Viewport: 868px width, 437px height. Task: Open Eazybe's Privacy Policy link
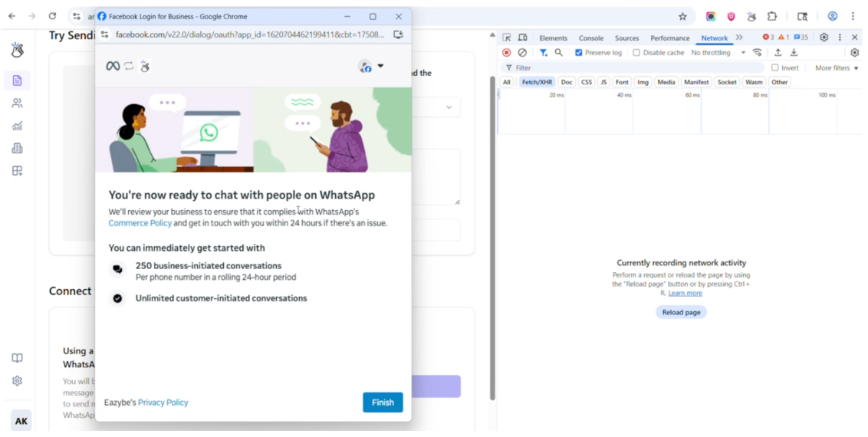tap(163, 402)
